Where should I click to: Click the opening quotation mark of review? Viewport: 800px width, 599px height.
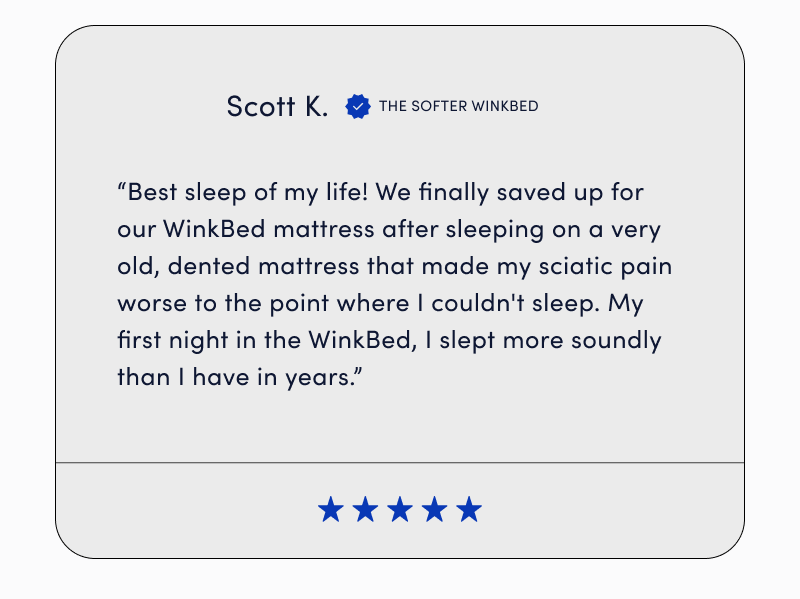click(x=122, y=187)
